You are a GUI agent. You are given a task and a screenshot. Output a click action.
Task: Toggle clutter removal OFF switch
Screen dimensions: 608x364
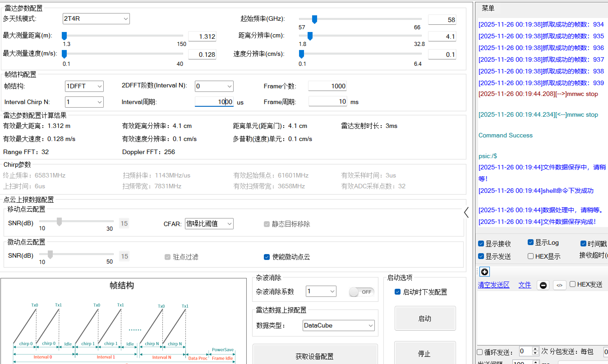361,292
